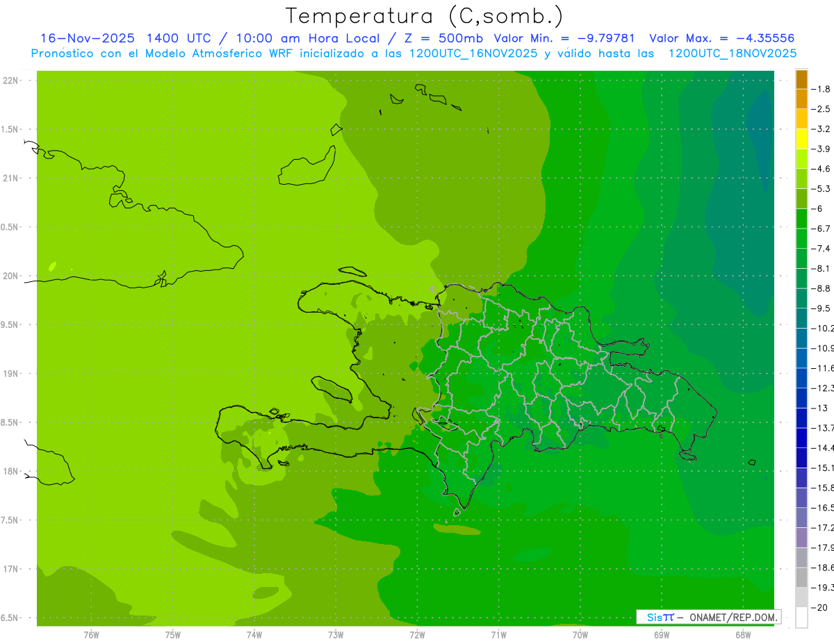
Task: Click the '-8.8' colorbar value
Action: pyautogui.click(x=821, y=288)
